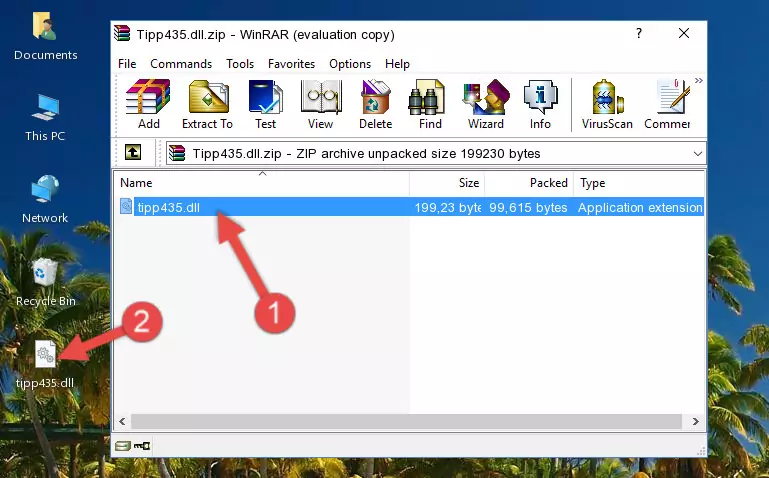Launch the Wizard tool
This screenshot has height=478, width=769.
[x=486, y=104]
